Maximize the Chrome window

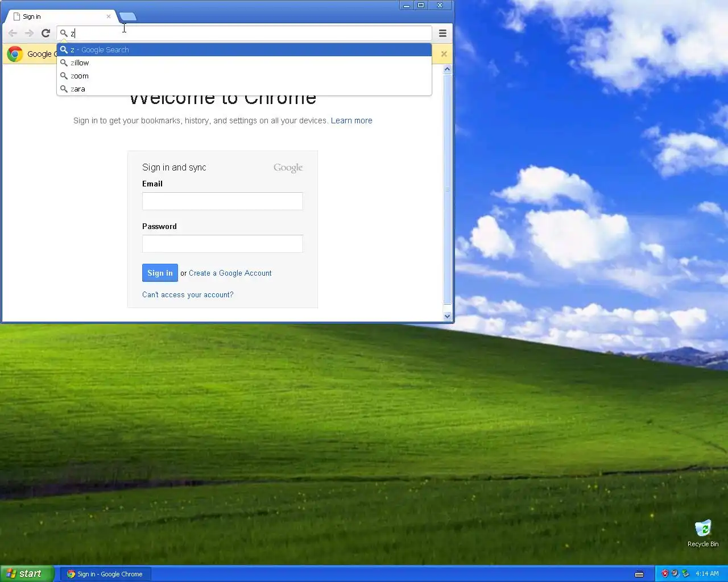point(421,6)
